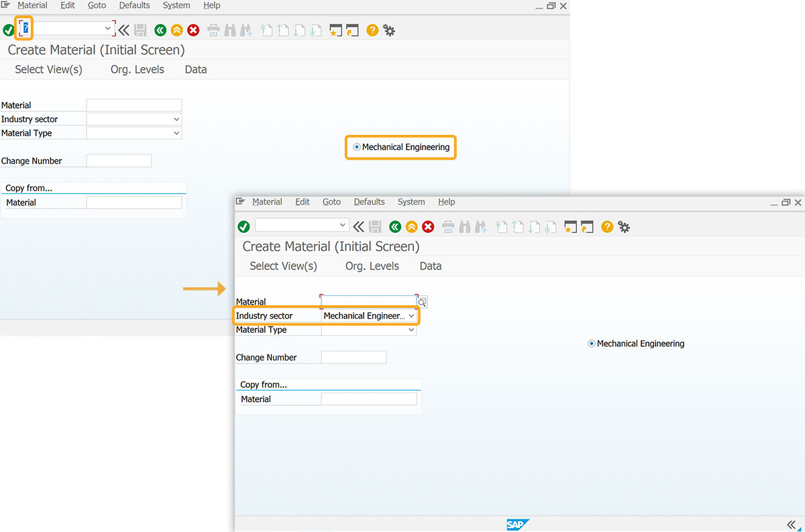
Task: Open the Material menu in back window
Action: (32, 5)
